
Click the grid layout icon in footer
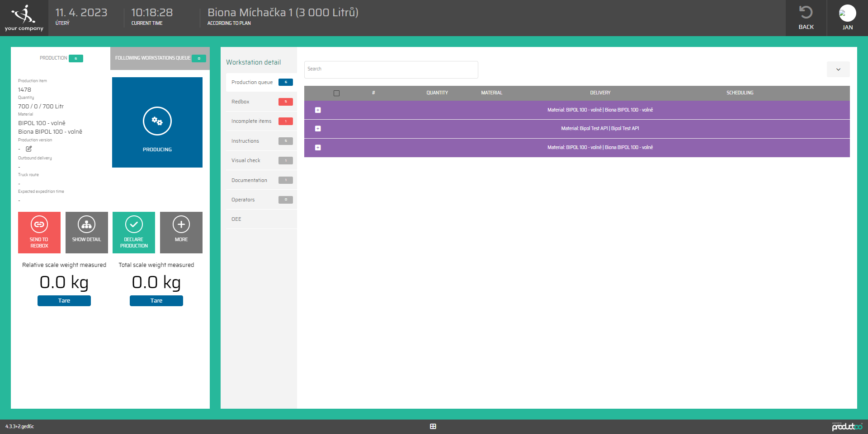(433, 426)
